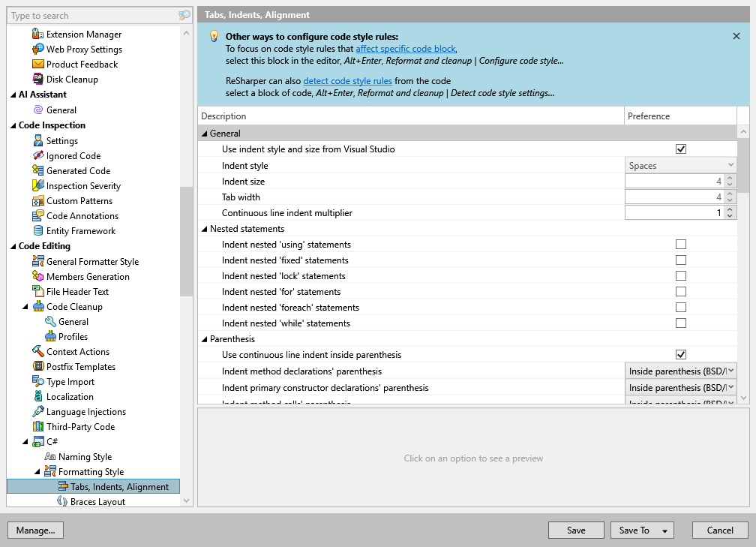756x547 pixels.
Task: Open Postfix Templates settings
Action: (x=80, y=366)
